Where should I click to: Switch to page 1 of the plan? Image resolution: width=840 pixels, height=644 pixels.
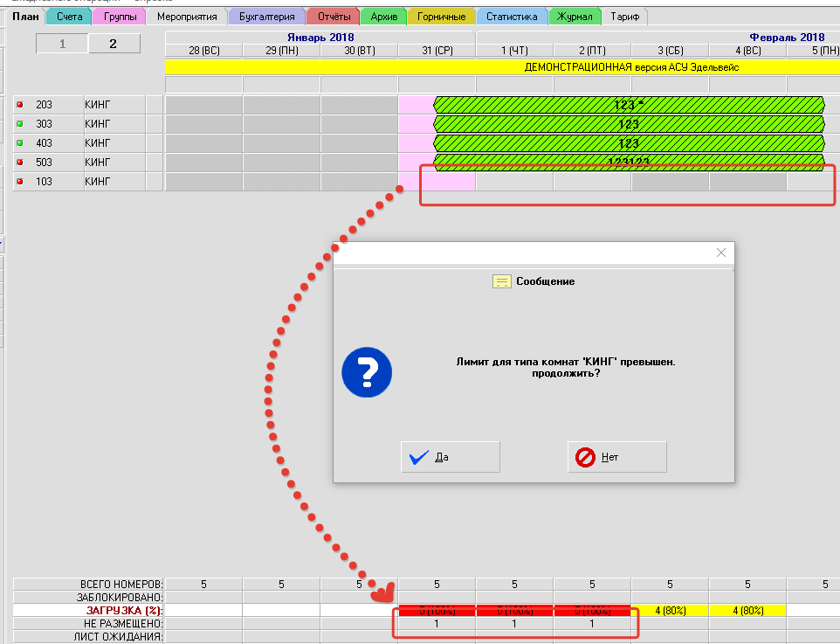pyautogui.click(x=61, y=44)
